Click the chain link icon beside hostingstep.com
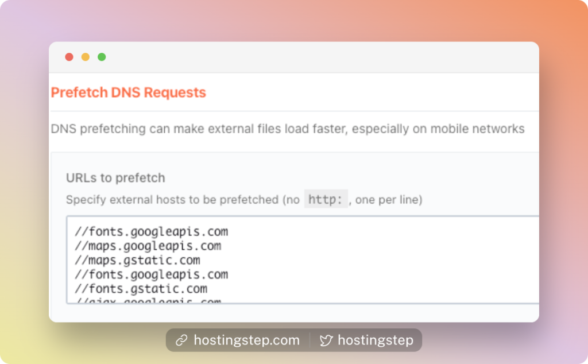 (x=182, y=340)
